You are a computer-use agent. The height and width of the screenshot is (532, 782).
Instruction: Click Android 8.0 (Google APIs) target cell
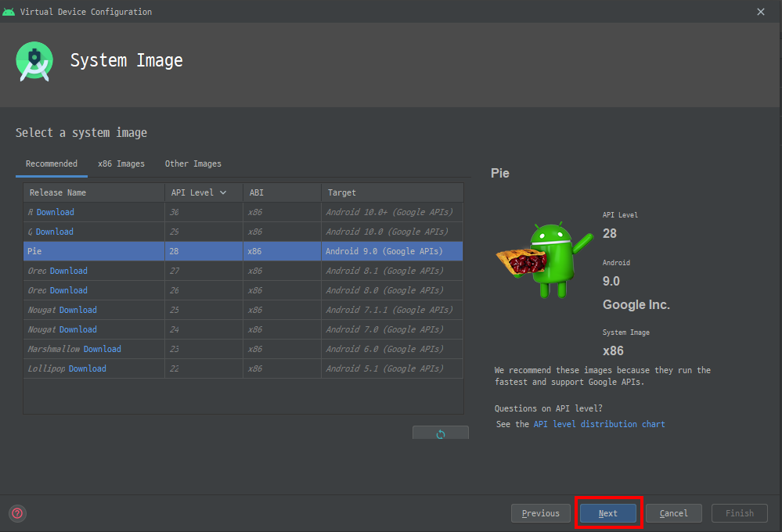point(392,290)
